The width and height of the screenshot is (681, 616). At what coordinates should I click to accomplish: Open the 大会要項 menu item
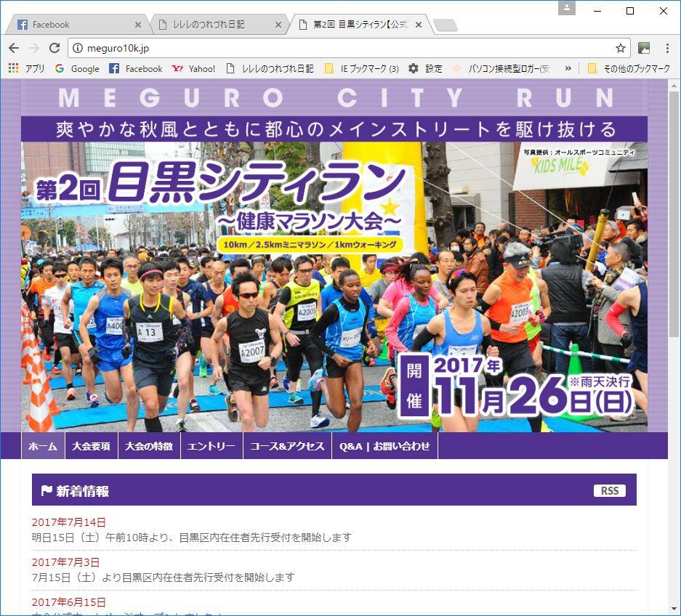point(91,446)
